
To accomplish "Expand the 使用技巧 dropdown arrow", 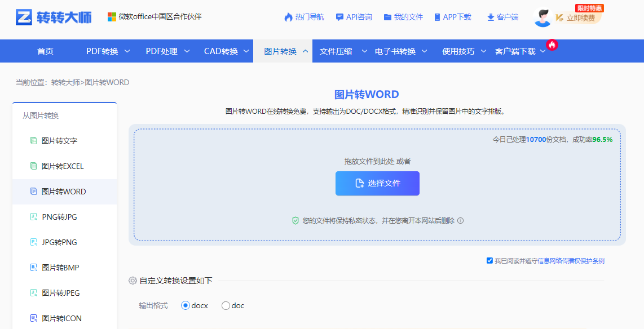I will [x=483, y=51].
